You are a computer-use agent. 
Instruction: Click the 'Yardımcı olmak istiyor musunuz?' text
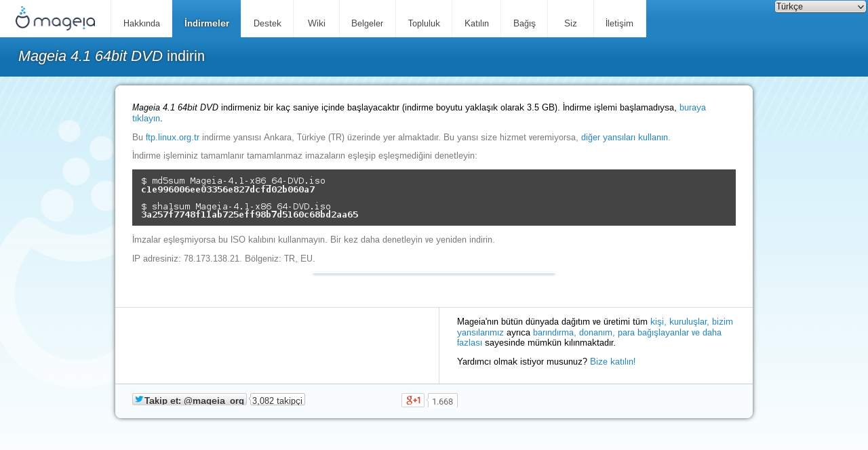[x=522, y=361]
